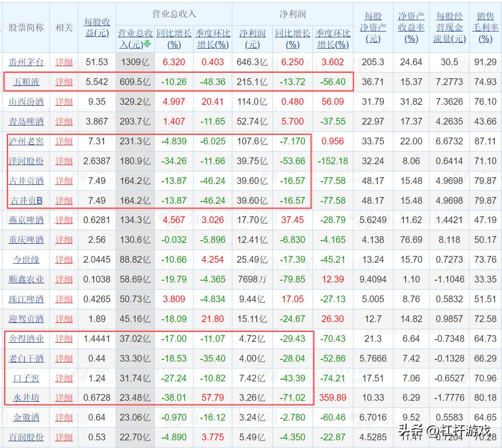The image size is (502, 448).
Task: Sort by 每股经营现金流量(元) header
Action: point(449,27)
